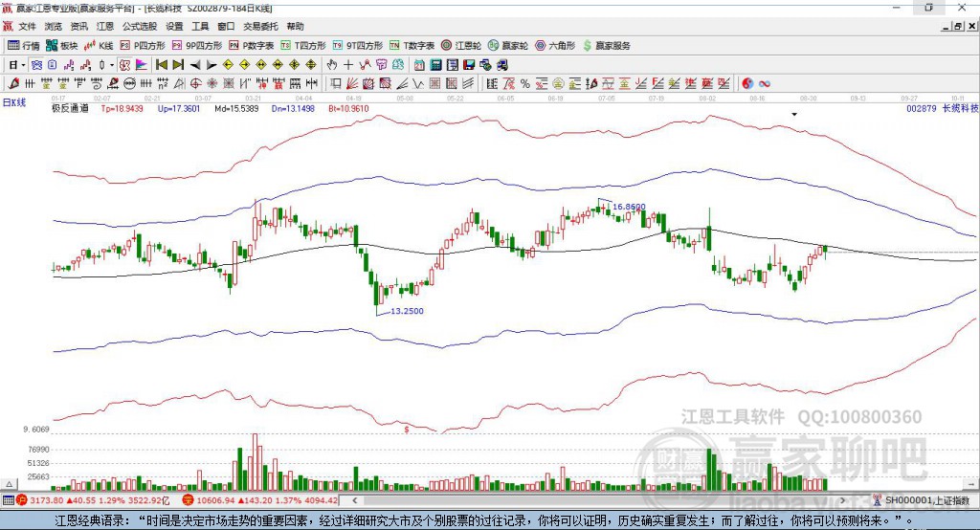Expand the candlestick style dropdown arrow
This screenshot has height=530, width=980.
point(112,65)
